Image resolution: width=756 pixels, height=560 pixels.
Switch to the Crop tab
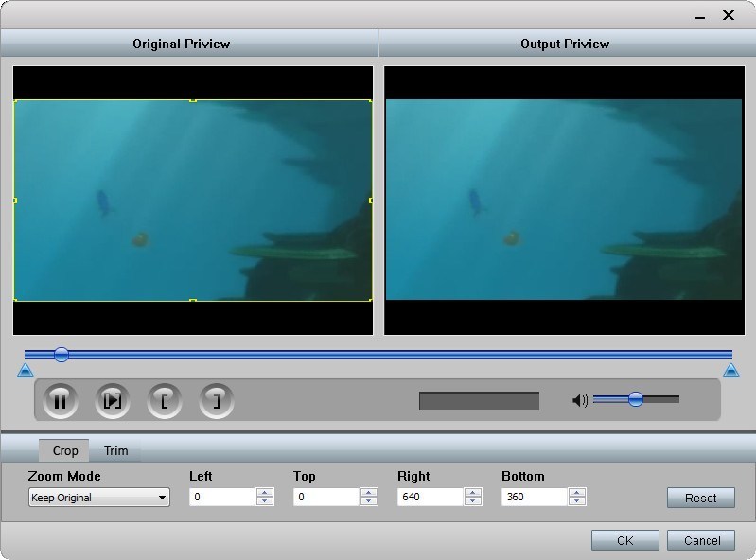(64, 450)
